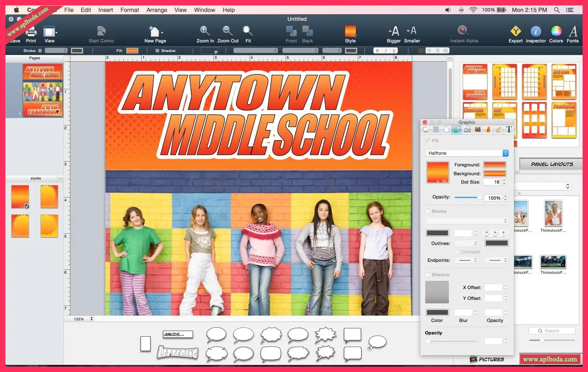Click the Instant Alpha tool icon
This screenshot has width=588, height=372.
click(x=463, y=31)
